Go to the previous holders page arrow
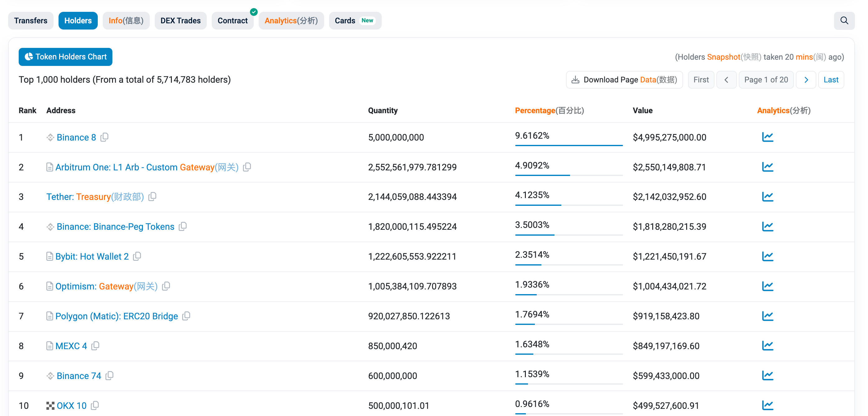868x416 pixels. 726,80
